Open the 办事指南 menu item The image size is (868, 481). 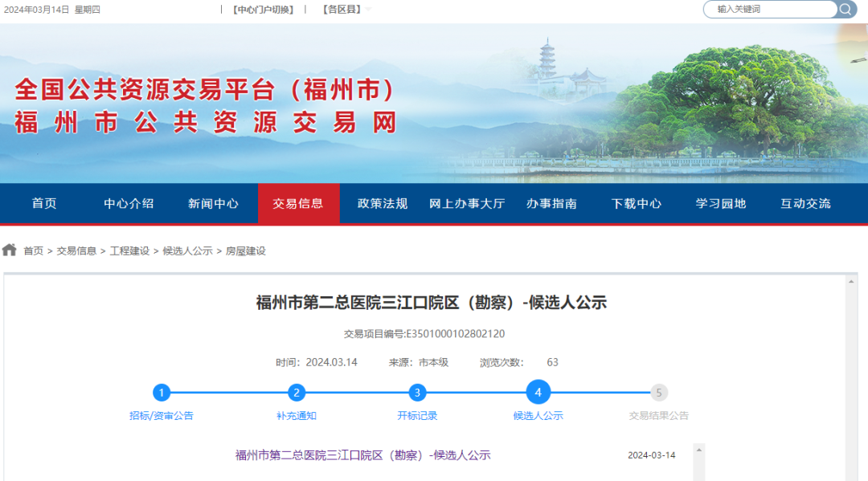pyautogui.click(x=551, y=203)
